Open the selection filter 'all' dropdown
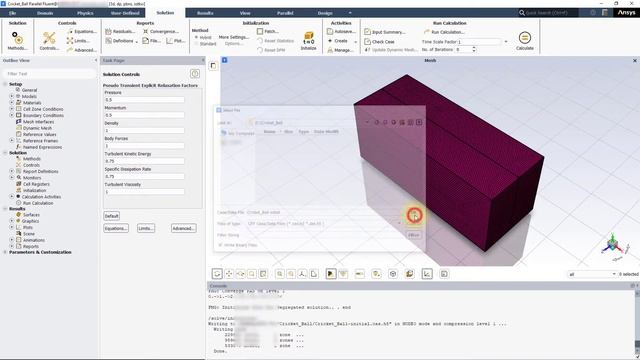Viewport: 640px width, 360px height. tap(592, 274)
